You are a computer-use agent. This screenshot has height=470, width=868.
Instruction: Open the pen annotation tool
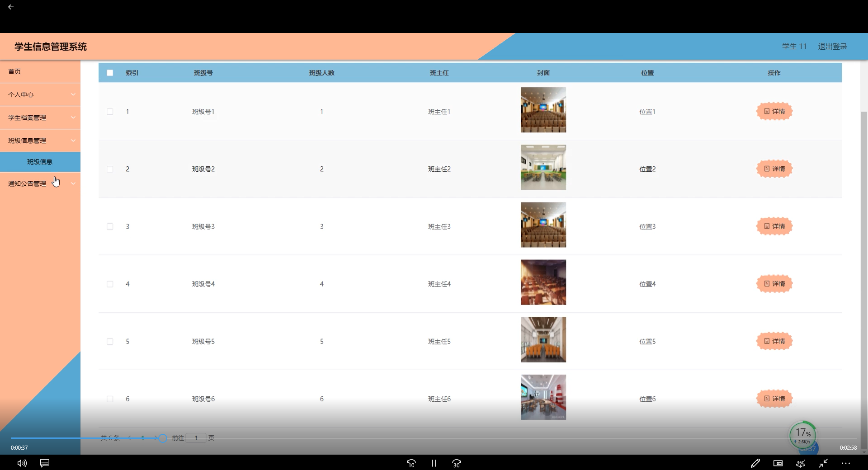click(x=755, y=463)
